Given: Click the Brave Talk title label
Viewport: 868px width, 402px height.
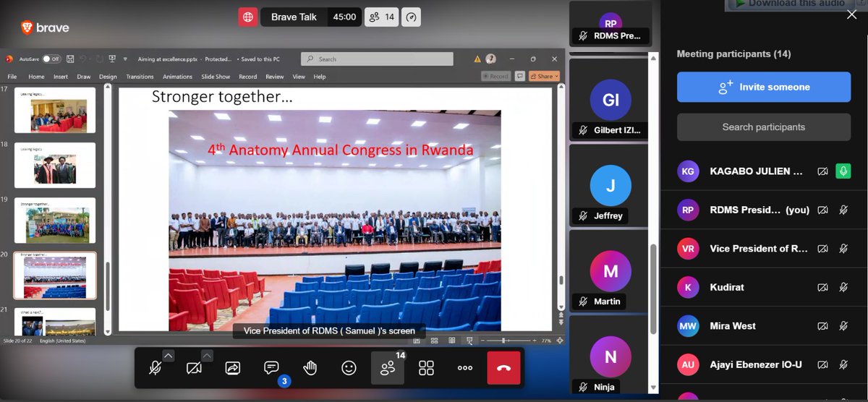Looking at the screenshot, I should click(294, 17).
